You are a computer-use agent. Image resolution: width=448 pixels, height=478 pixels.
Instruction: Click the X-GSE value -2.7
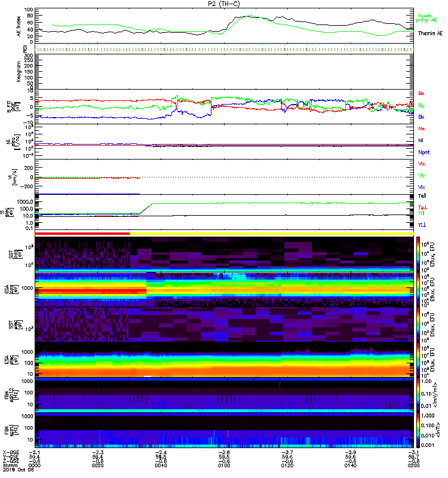tap(287, 452)
